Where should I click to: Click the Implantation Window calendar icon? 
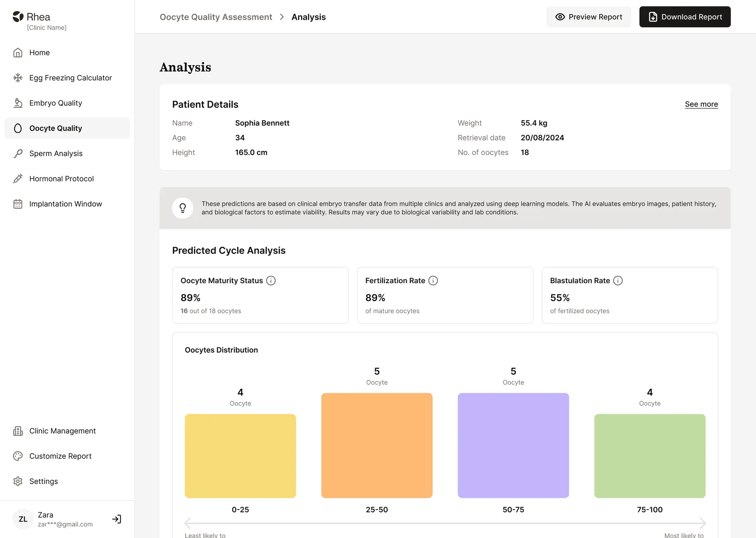click(18, 204)
